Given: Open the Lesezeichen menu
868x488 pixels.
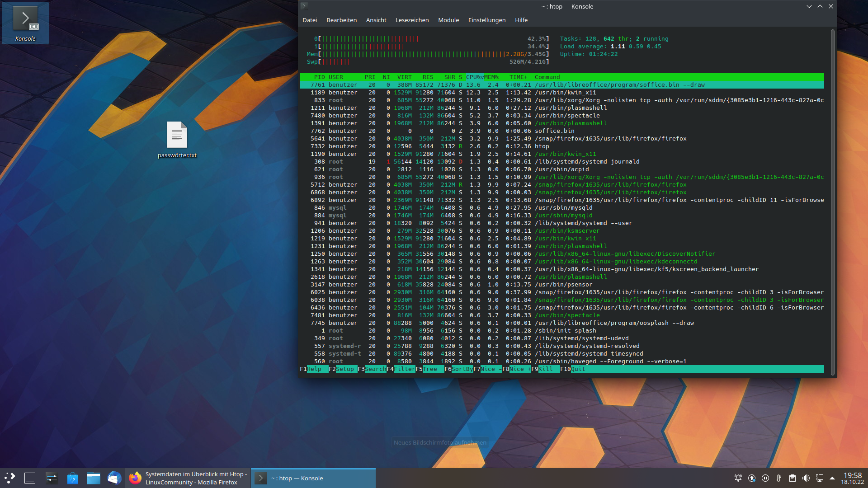Looking at the screenshot, I should point(412,20).
